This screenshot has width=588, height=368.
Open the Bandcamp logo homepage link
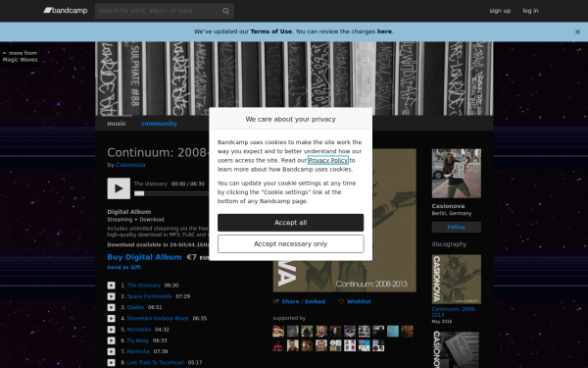click(66, 11)
